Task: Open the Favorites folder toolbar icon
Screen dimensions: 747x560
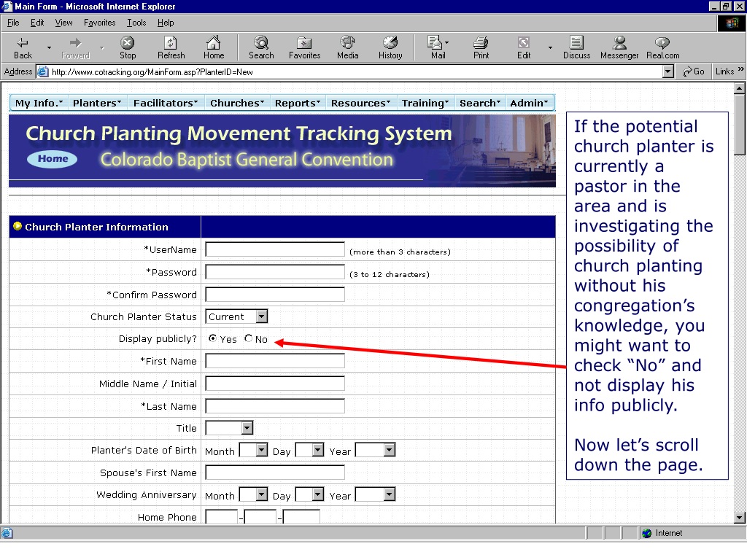Action: (304, 43)
